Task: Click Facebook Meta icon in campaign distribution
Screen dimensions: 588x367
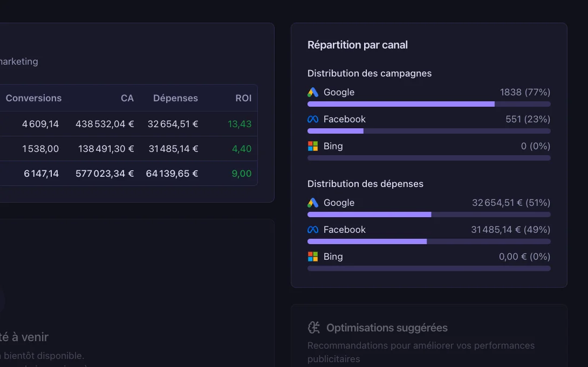Action: pyautogui.click(x=313, y=119)
